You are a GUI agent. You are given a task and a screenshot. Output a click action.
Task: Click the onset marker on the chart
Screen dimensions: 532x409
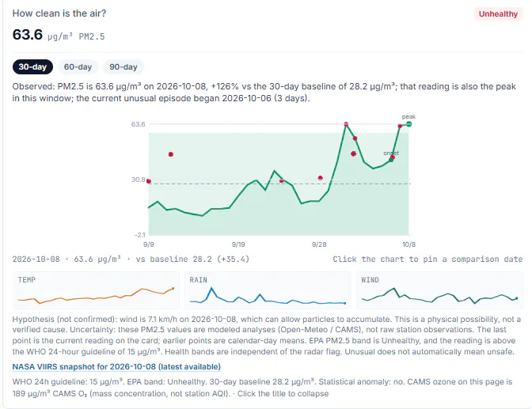point(391,159)
